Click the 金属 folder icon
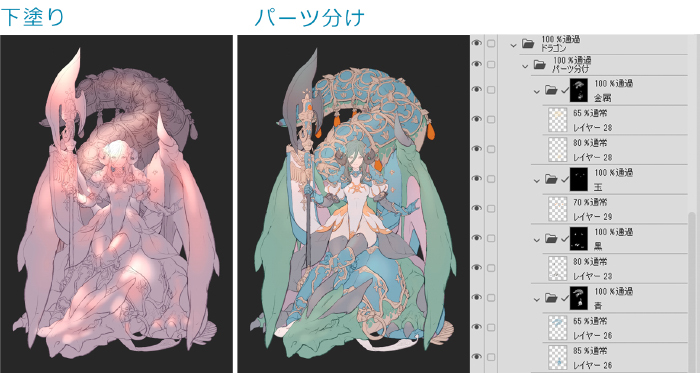 point(551,91)
